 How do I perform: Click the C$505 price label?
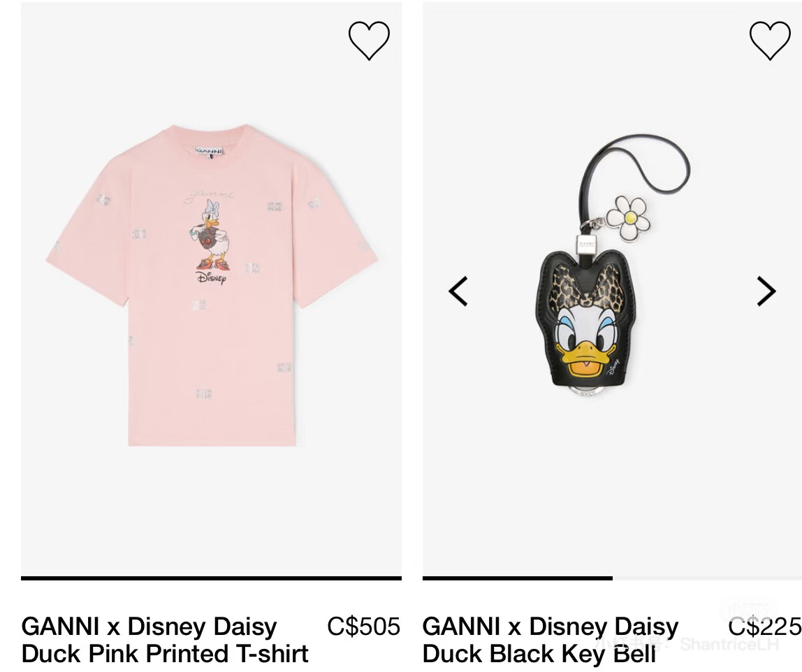coord(364,627)
